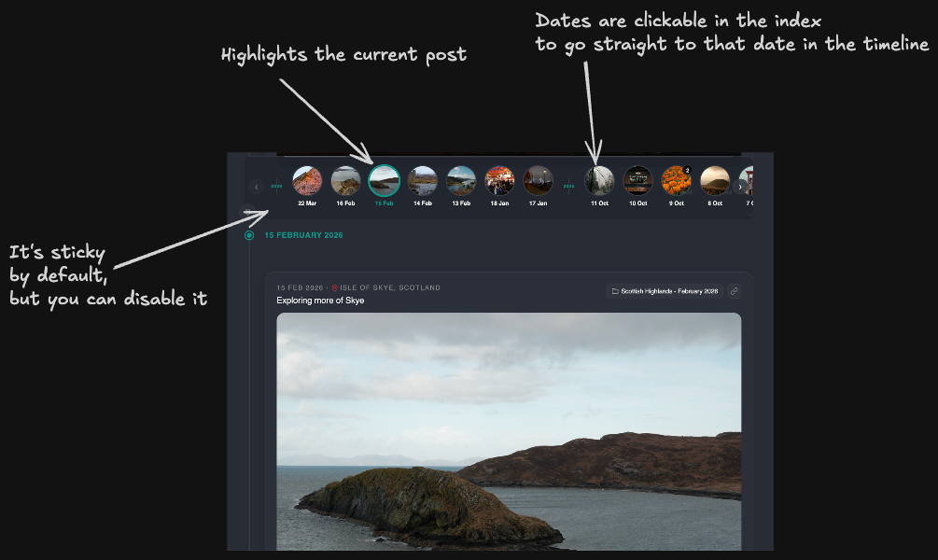
Task: Click the 15 FEBRUARY 2026 date heading
Action: point(303,235)
